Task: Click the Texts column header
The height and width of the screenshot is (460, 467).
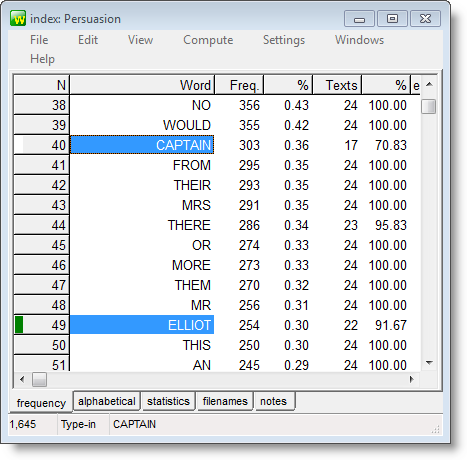Action: pyautogui.click(x=337, y=85)
